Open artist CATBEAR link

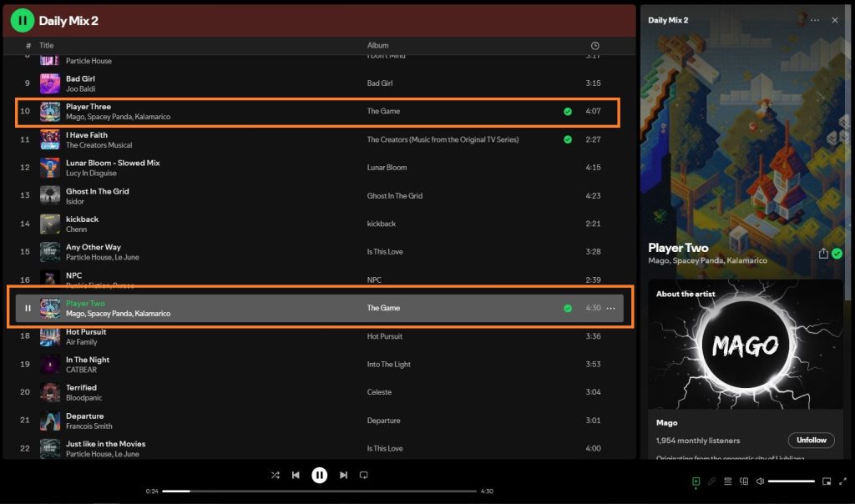pyautogui.click(x=81, y=370)
